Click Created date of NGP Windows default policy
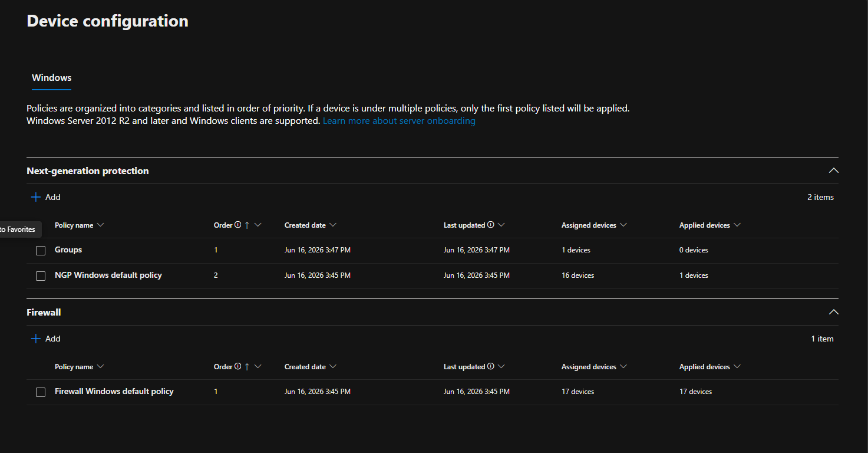Viewport: 868px width, 453px height. point(318,275)
